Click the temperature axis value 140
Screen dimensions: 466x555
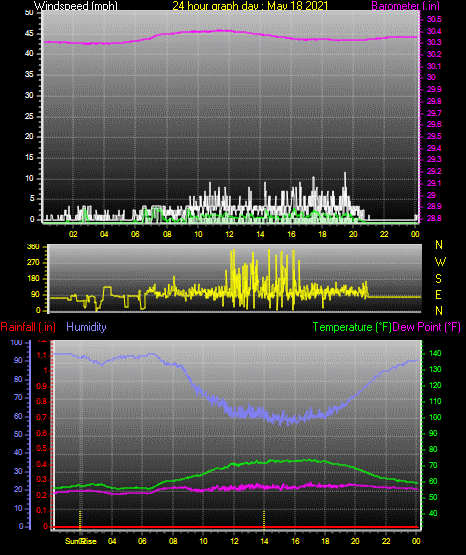(435, 353)
